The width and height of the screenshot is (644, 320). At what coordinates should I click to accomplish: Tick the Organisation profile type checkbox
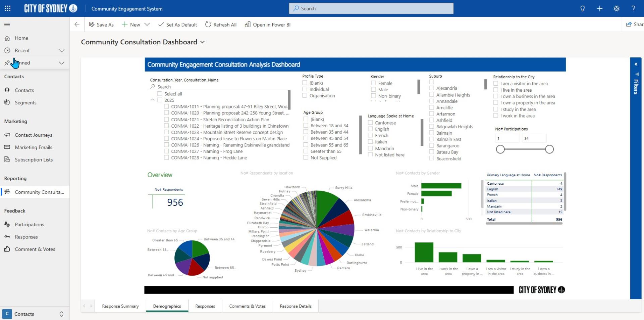pyautogui.click(x=305, y=96)
